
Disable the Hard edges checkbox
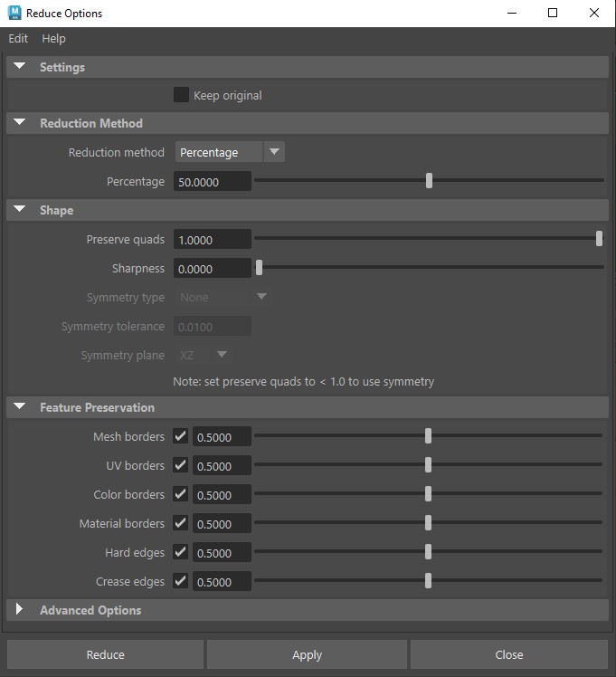(x=181, y=552)
